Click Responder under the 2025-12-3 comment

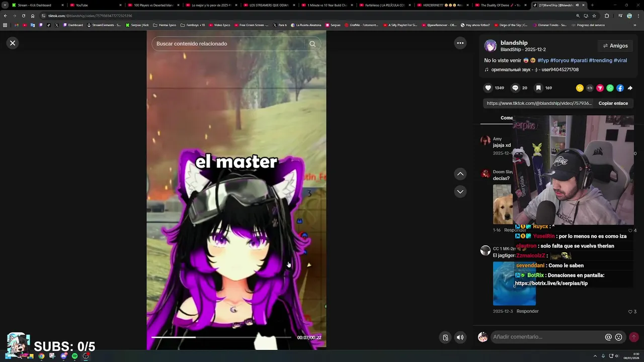(527, 311)
